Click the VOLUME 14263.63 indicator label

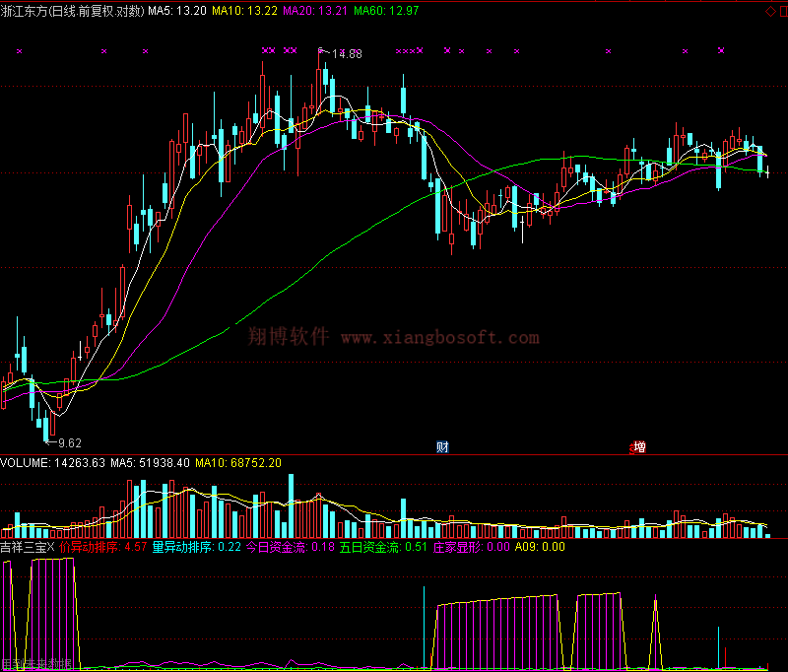pyautogui.click(x=53, y=462)
